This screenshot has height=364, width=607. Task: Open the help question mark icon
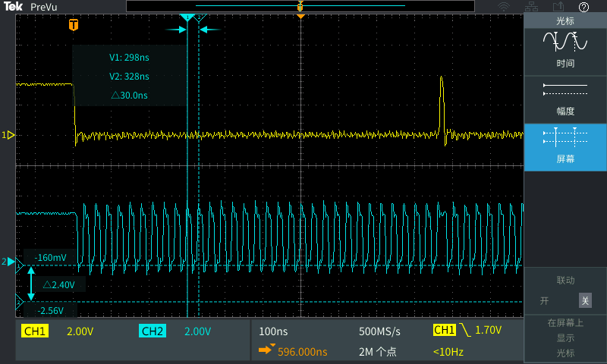click(583, 7)
